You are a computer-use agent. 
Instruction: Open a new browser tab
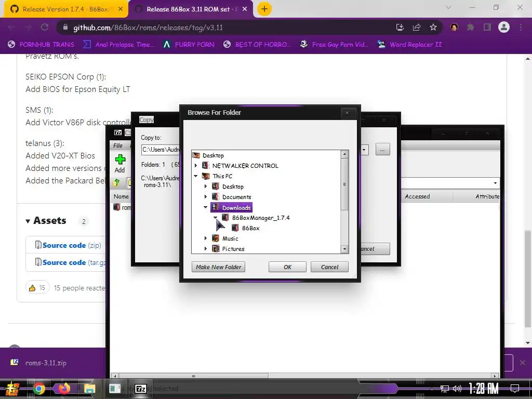pyautogui.click(x=264, y=9)
